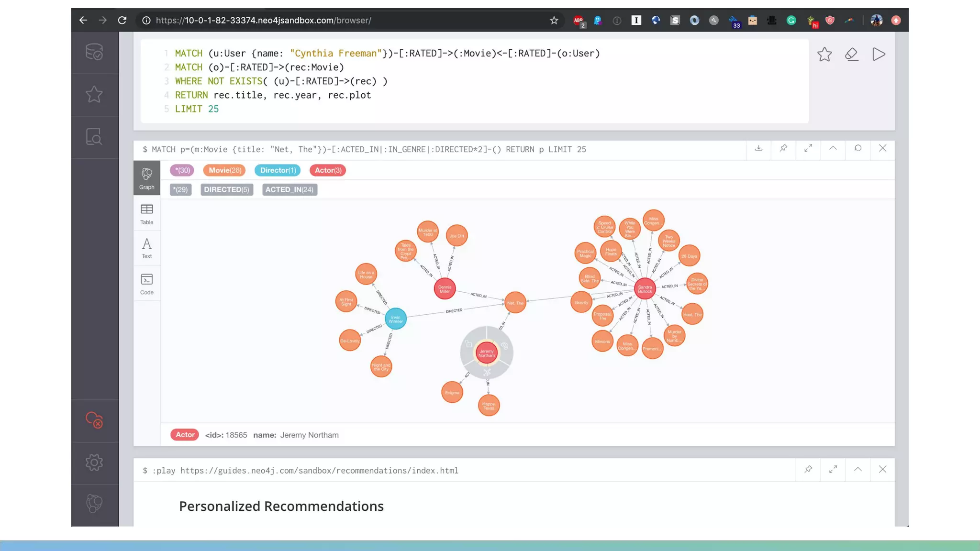
Task: Toggle fullscreen for the graph frame
Action: 808,148
